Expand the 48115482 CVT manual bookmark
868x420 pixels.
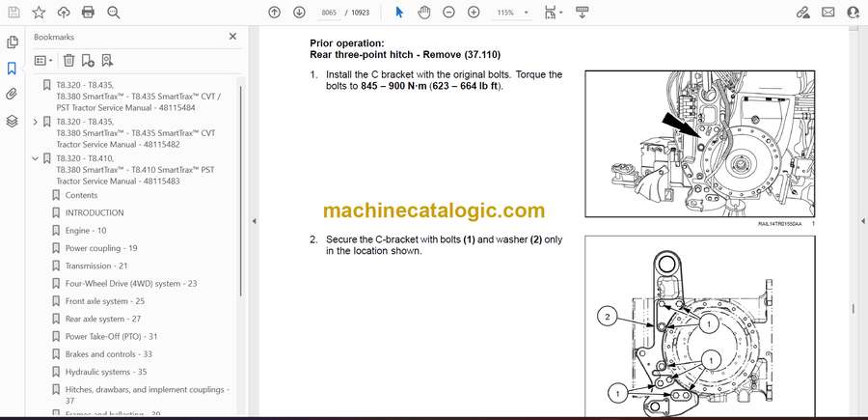coord(36,122)
